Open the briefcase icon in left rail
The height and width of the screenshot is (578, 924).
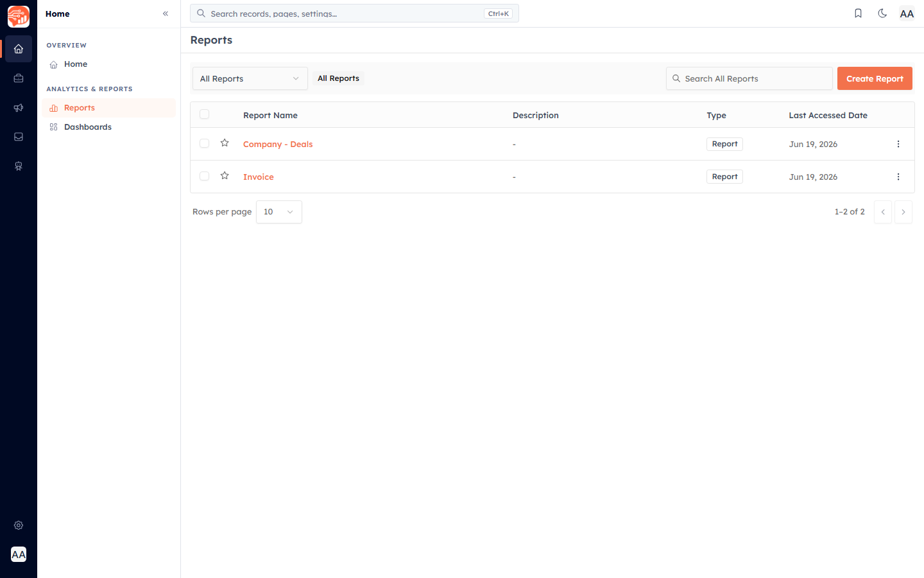point(19,78)
